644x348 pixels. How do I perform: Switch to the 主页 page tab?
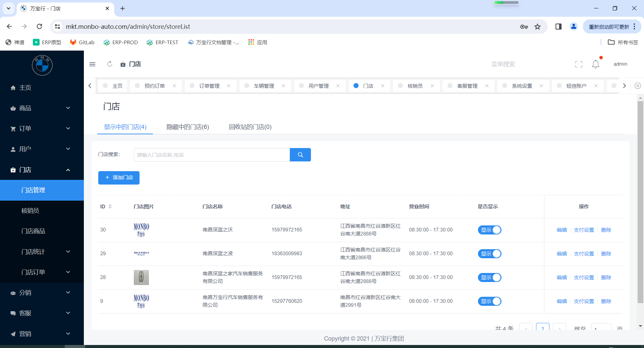point(113,86)
